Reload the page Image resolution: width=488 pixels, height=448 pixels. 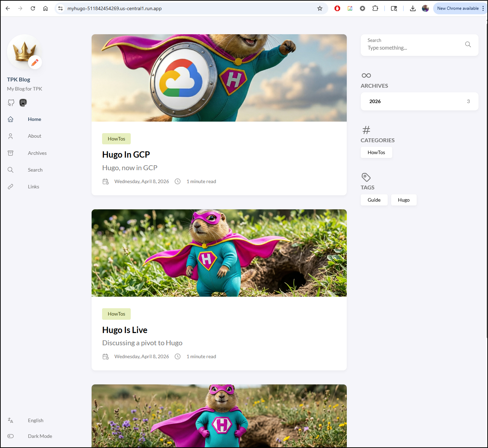pyautogui.click(x=33, y=8)
